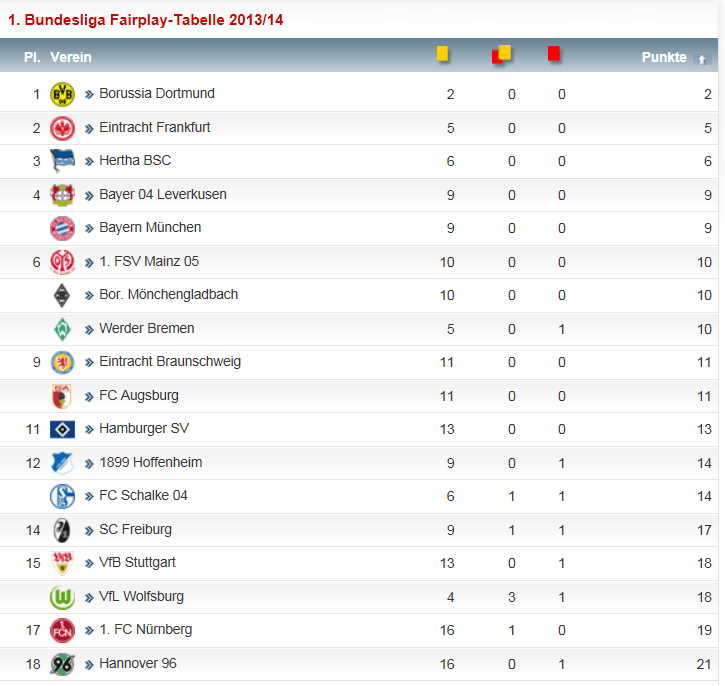
Task: Click the Eintracht Frankfurt crest icon
Action: 62,128
